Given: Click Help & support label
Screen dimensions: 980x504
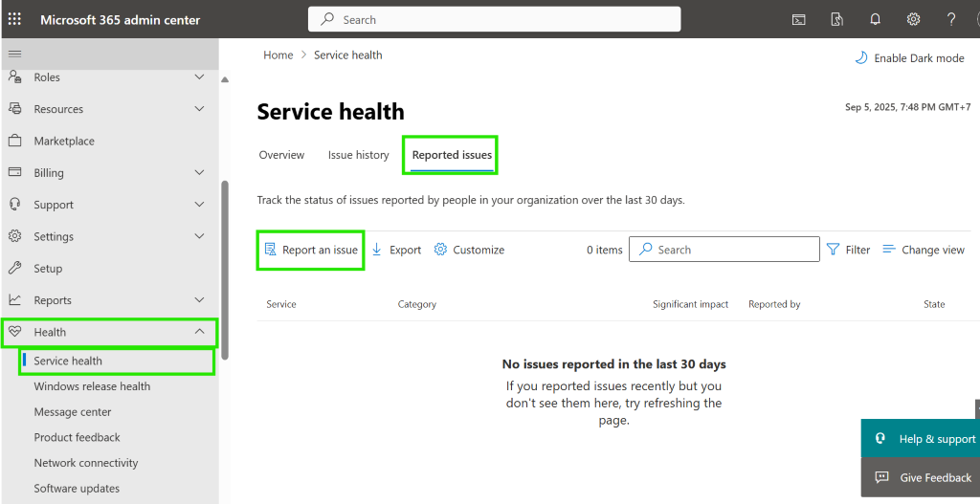Looking at the screenshot, I should tap(937, 439).
